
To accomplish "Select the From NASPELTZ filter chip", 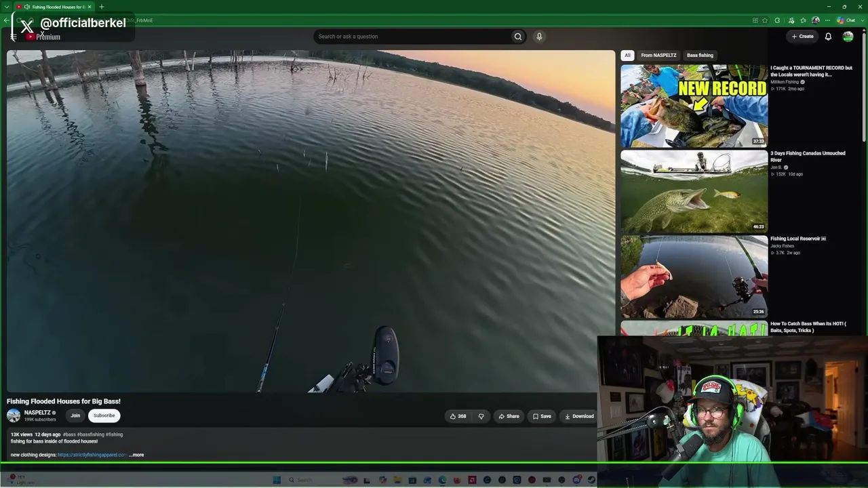I will [x=658, y=56].
